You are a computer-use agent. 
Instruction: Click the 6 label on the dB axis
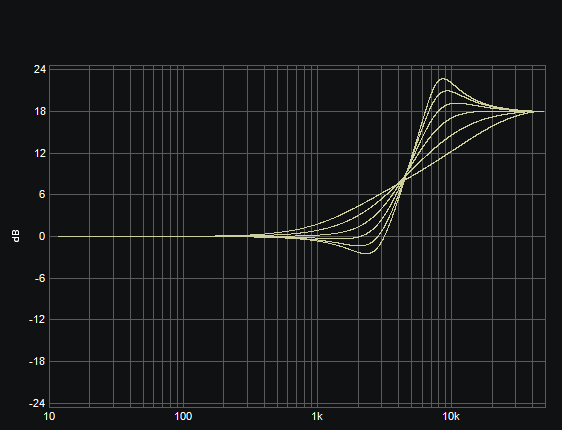(42, 195)
